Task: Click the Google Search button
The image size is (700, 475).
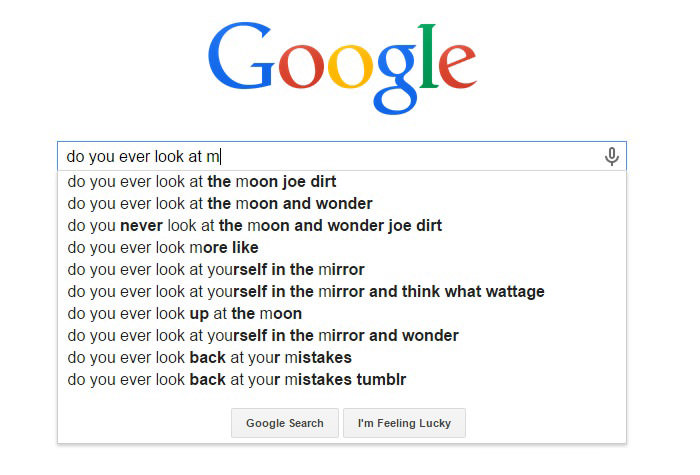Action: (285, 423)
